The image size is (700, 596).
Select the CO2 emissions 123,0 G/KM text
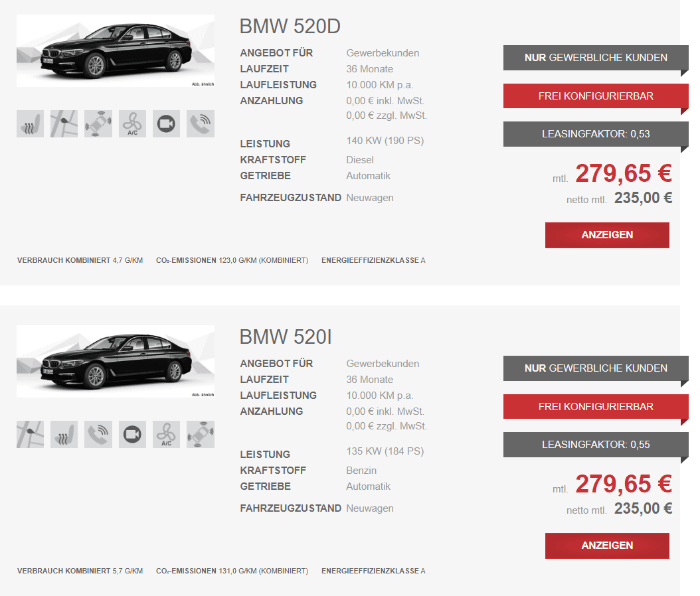tap(232, 260)
